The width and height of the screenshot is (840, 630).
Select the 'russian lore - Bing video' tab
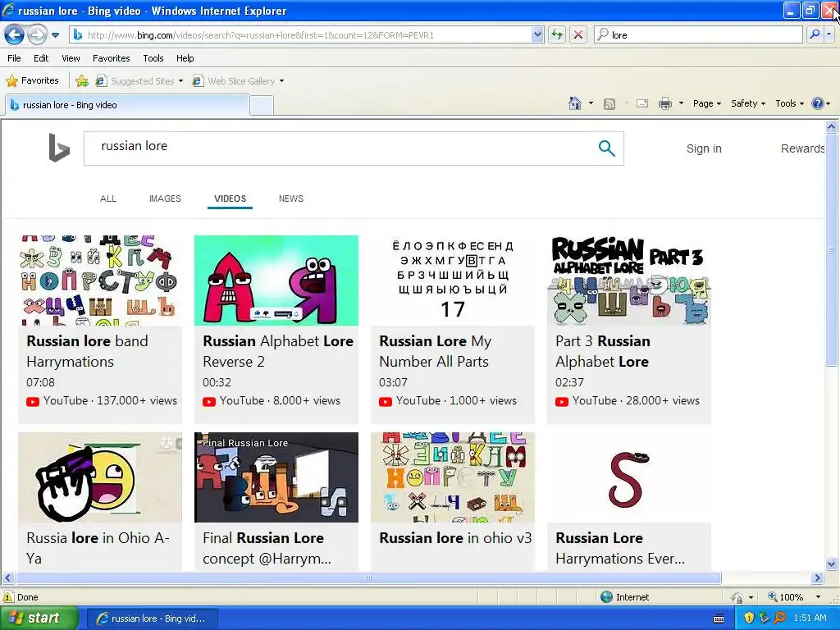[x=127, y=105]
